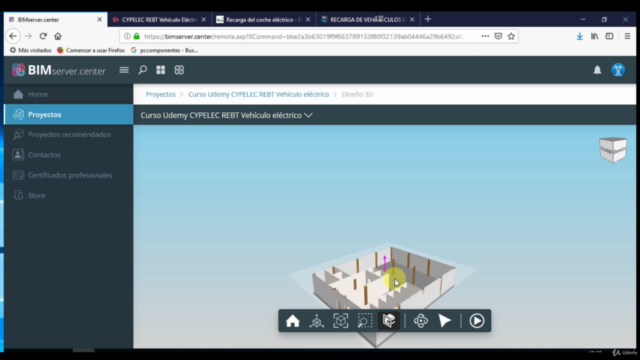The width and height of the screenshot is (640, 360).
Task: Click the Pocket save icon
Action: point(498,36)
